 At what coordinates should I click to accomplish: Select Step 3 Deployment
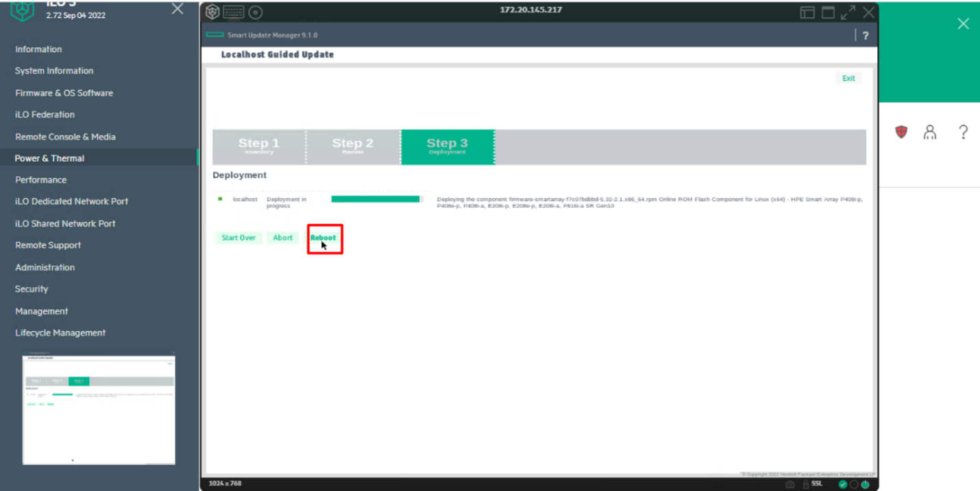(448, 147)
